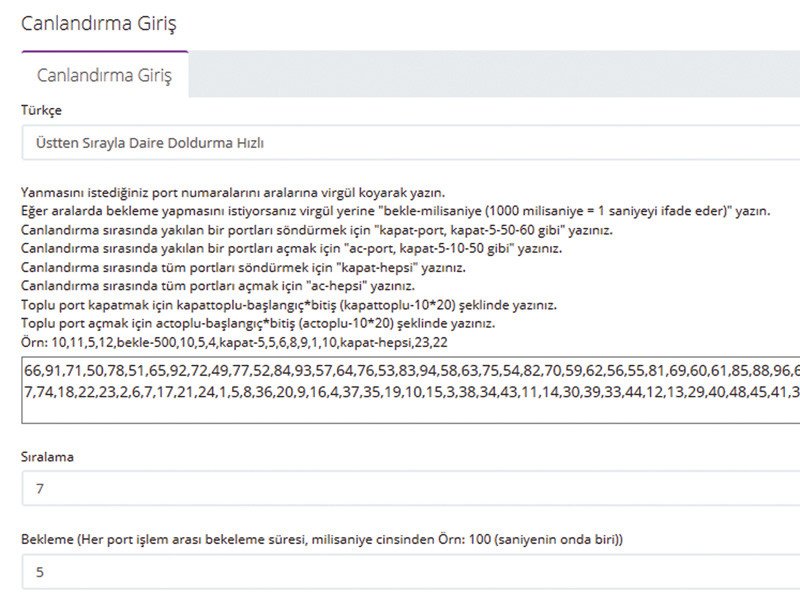Click the 'Yanmasını istediğiniz port numaralarını' instruction line
Screen dimensions: 800x600
point(233,193)
